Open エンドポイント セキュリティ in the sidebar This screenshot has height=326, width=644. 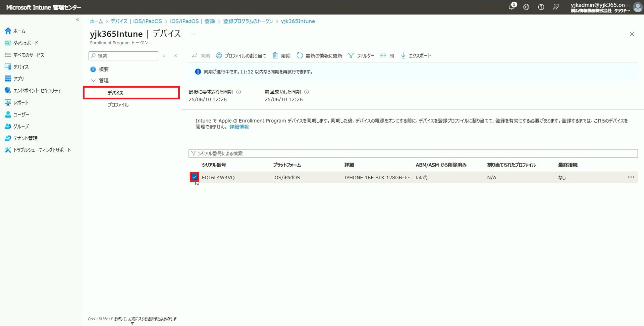33,90
